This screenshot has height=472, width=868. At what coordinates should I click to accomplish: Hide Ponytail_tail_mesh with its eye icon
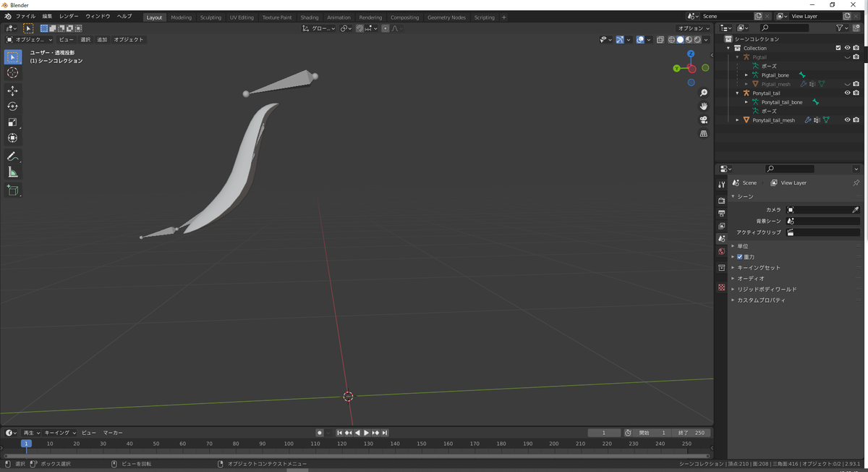coord(847,120)
